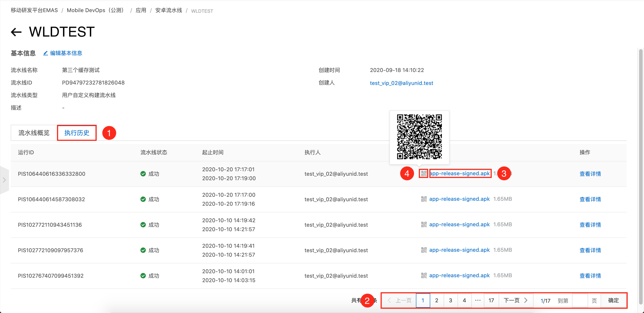Click 确定 to confirm page jump
The image size is (644, 313).
pyautogui.click(x=614, y=300)
